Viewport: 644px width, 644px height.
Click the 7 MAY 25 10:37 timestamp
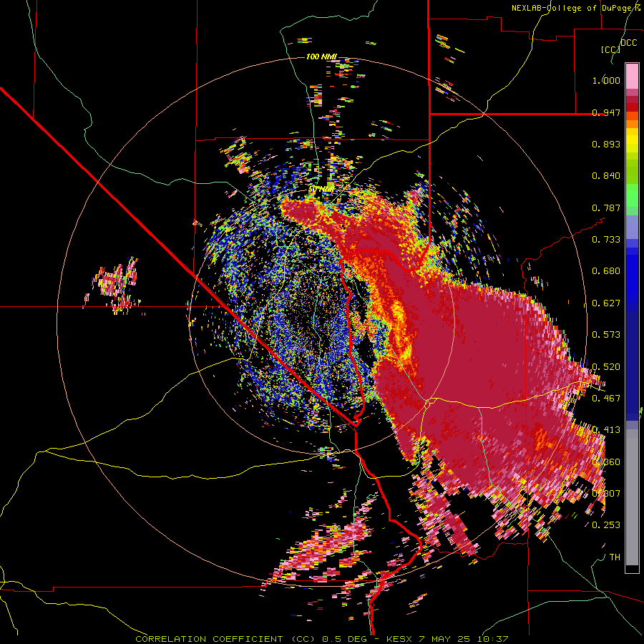(464, 639)
